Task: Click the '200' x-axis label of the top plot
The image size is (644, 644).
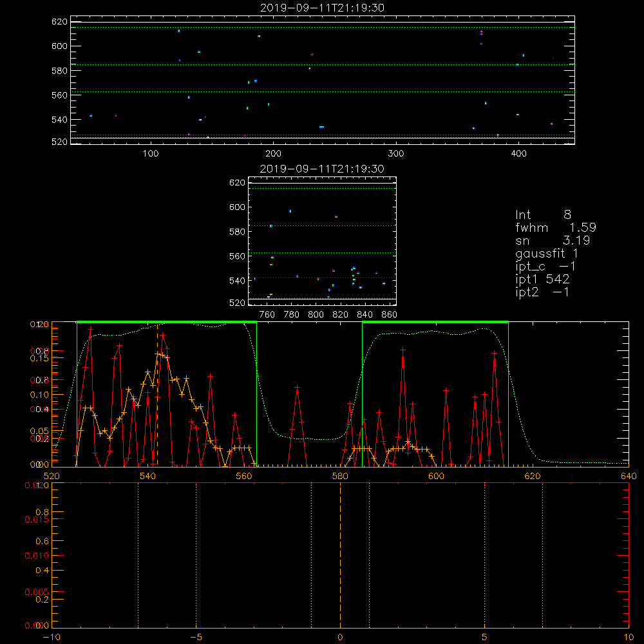Action: point(273,154)
